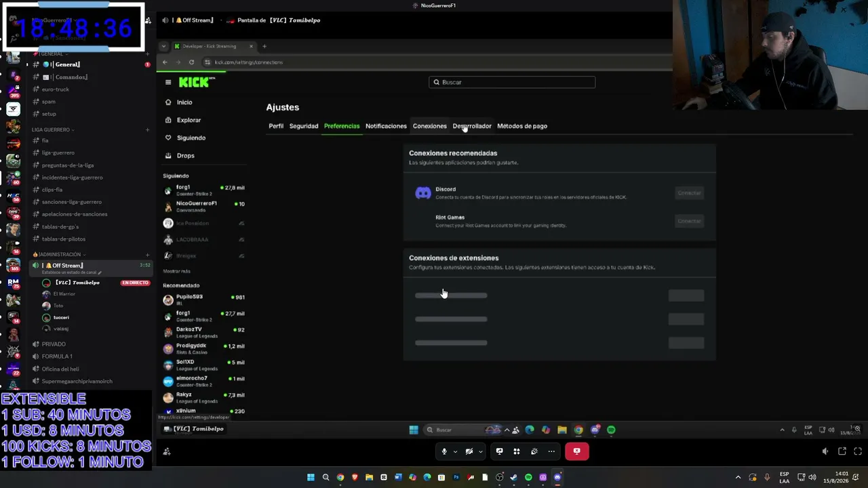The width and height of the screenshot is (868, 488).
Task: Open the spam channel
Action: click(49, 102)
